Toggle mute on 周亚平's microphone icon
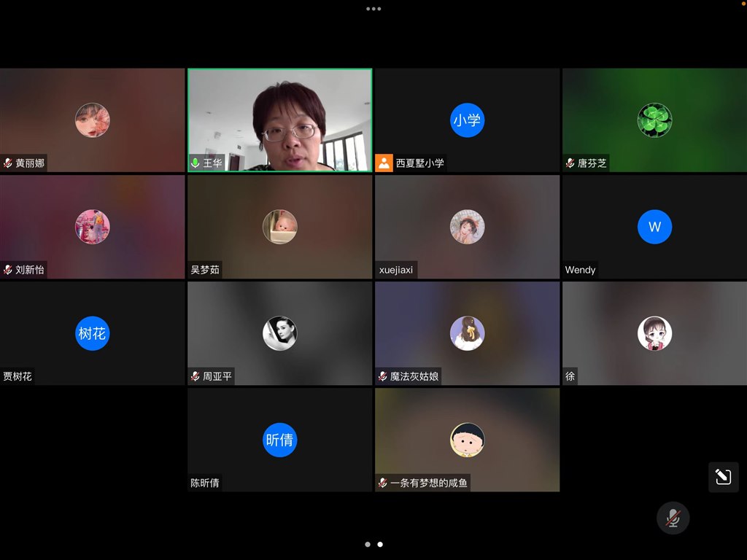This screenshot has width=747, height=560. click(x=193, y=377)
